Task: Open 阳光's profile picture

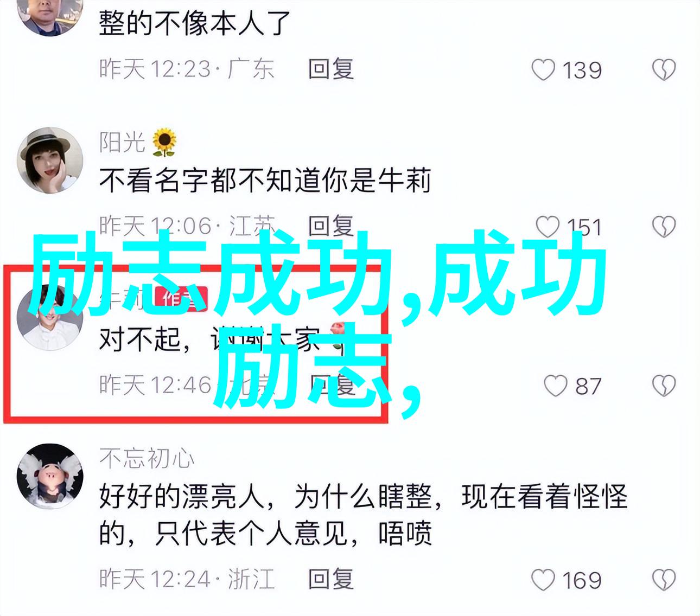Action: (x=49, y=160)
